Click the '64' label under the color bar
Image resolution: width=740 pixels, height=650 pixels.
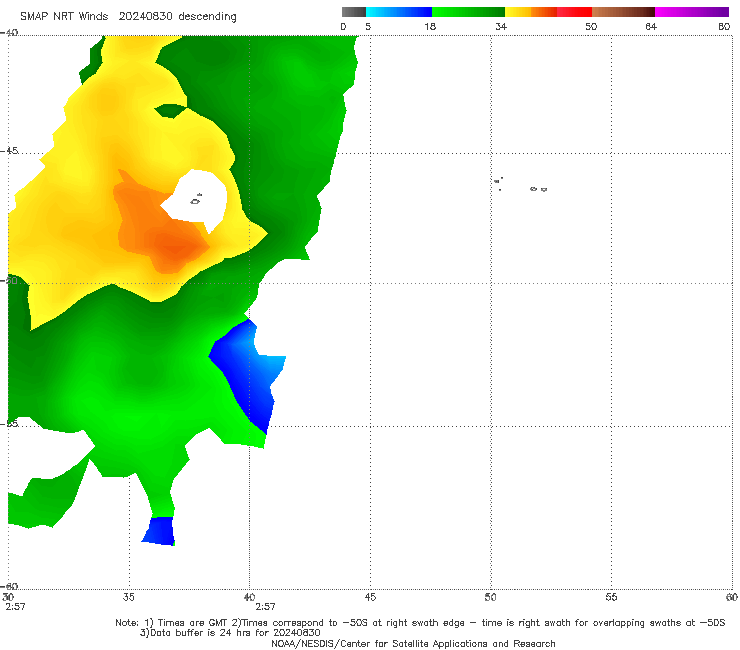pyautogui.click(x=651, y=26)
